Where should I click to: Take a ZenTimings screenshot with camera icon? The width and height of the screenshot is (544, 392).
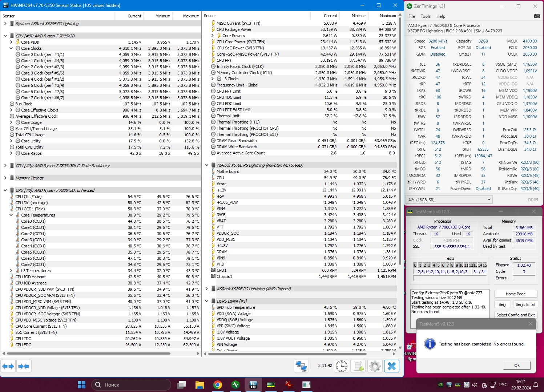[x=537, y=16]
